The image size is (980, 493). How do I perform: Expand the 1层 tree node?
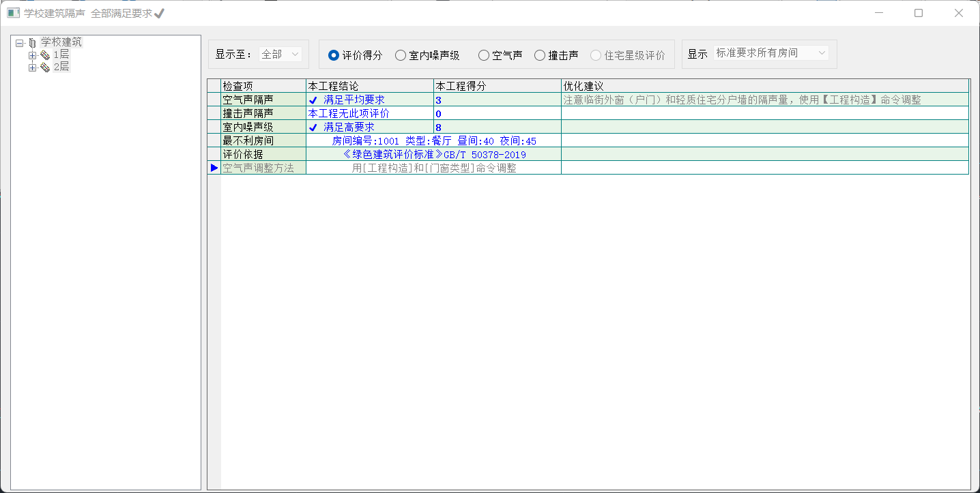[x=32, y=55]
